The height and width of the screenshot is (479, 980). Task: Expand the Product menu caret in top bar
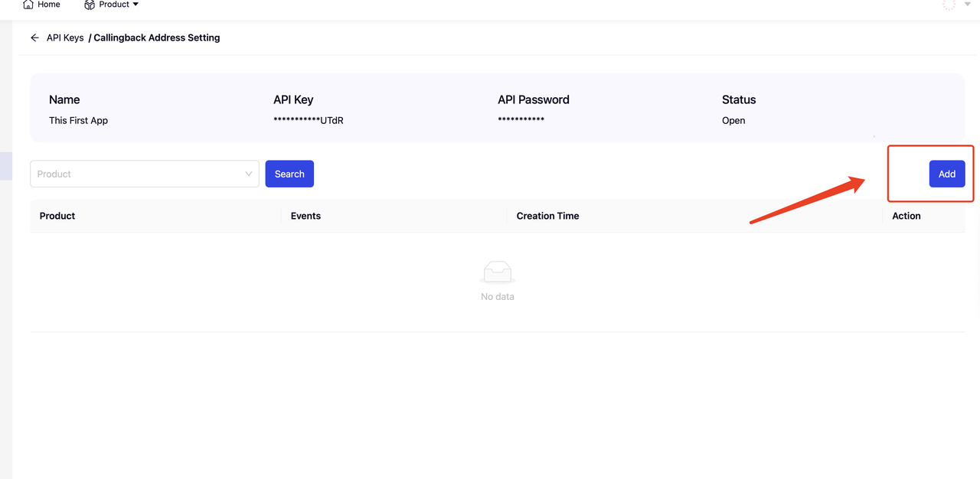coord(136,5)
